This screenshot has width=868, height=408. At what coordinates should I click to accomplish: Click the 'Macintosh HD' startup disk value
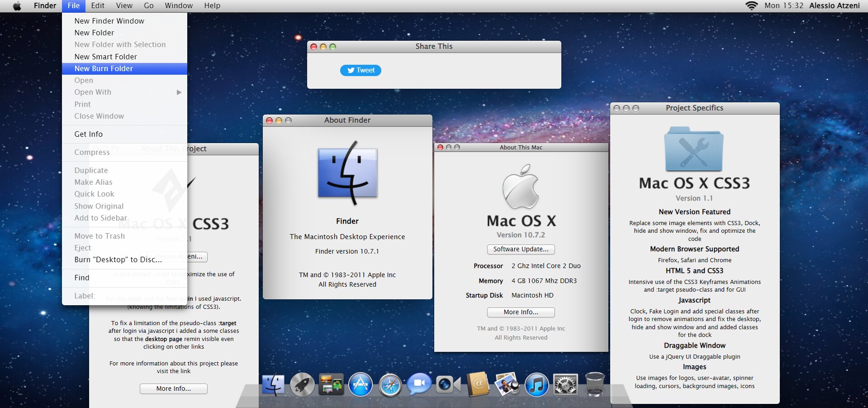pyautogui.click(x=532, y=295)
